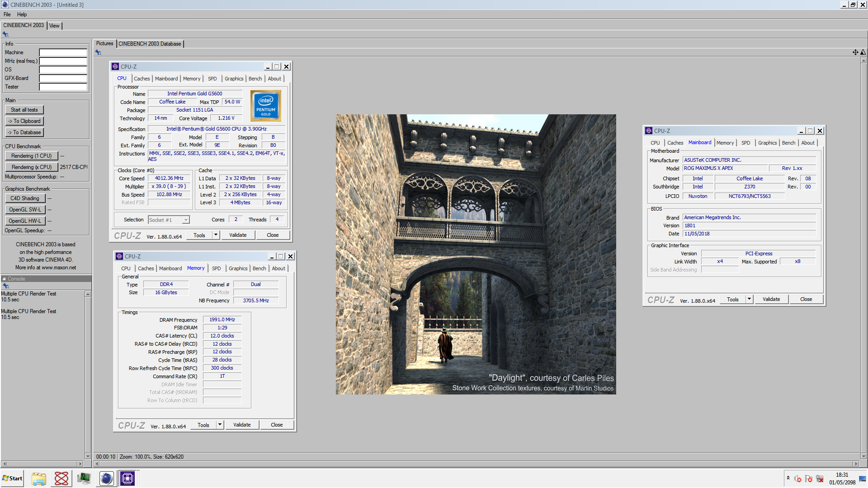Click the pin icon under CINEBENCH 2003 tab

(x=5, y=34)
